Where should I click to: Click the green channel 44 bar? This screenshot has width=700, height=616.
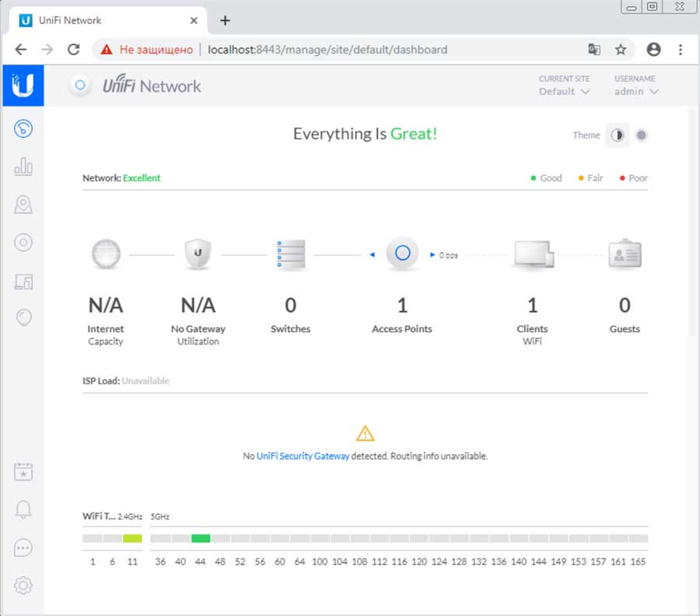click(x=201, y=538)
